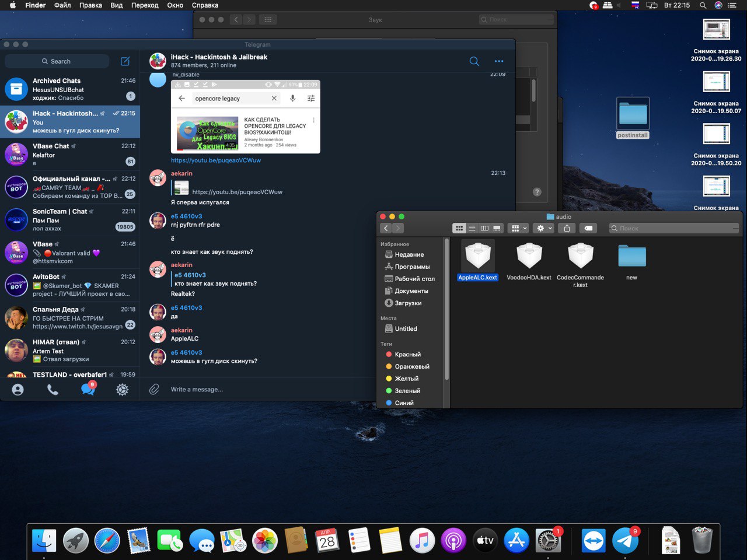Open the VBase Chat conversation
This screenshot has height=560, width=747.
coord(70,155)
